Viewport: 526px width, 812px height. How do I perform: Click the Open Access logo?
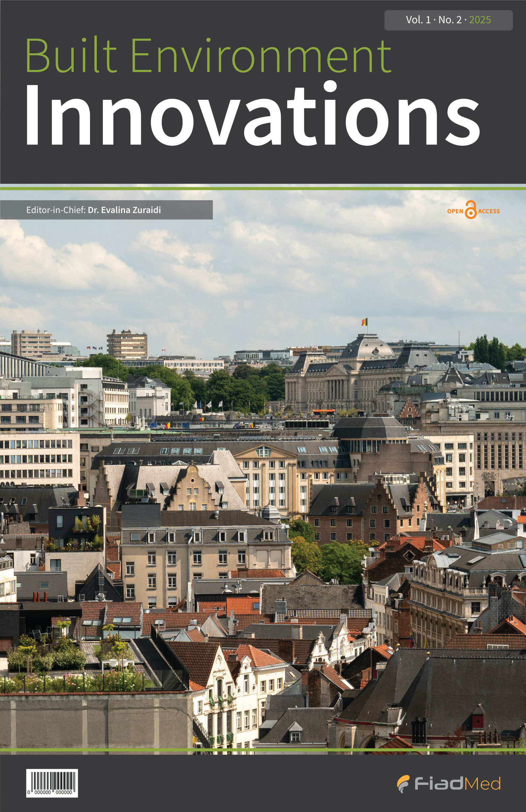point(473,210)
